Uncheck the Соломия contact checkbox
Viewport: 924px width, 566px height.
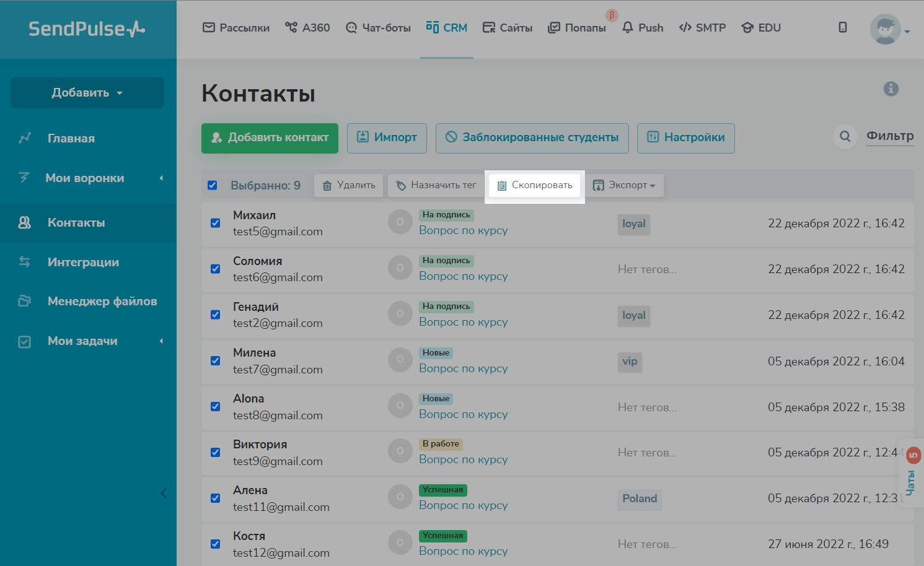pyautogui.click(x=215, y=269)
